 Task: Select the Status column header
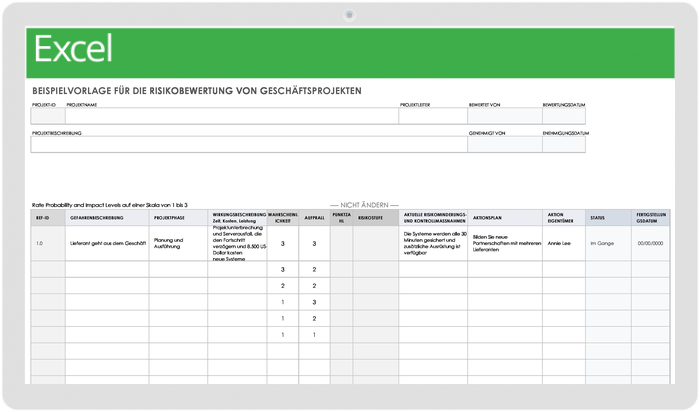(608, 218)
